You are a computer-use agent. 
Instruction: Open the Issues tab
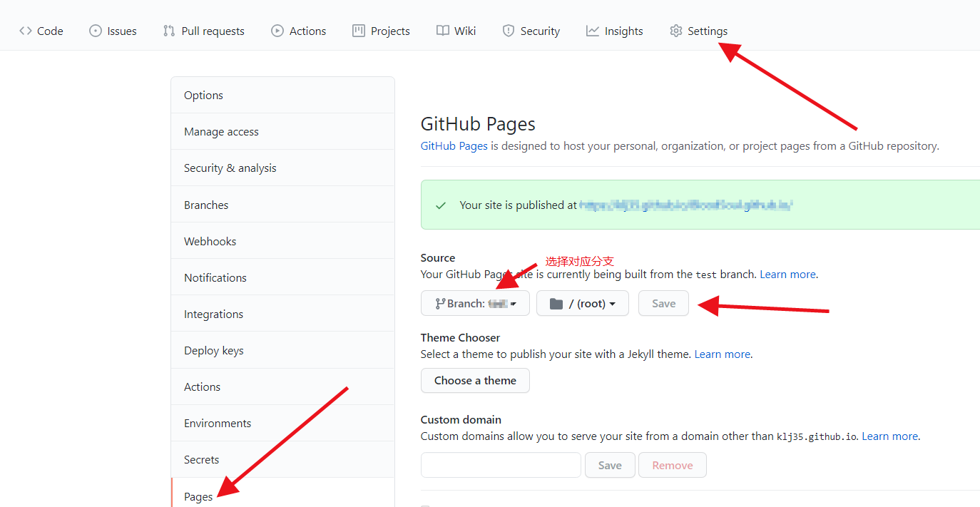(x=113, y=31)
